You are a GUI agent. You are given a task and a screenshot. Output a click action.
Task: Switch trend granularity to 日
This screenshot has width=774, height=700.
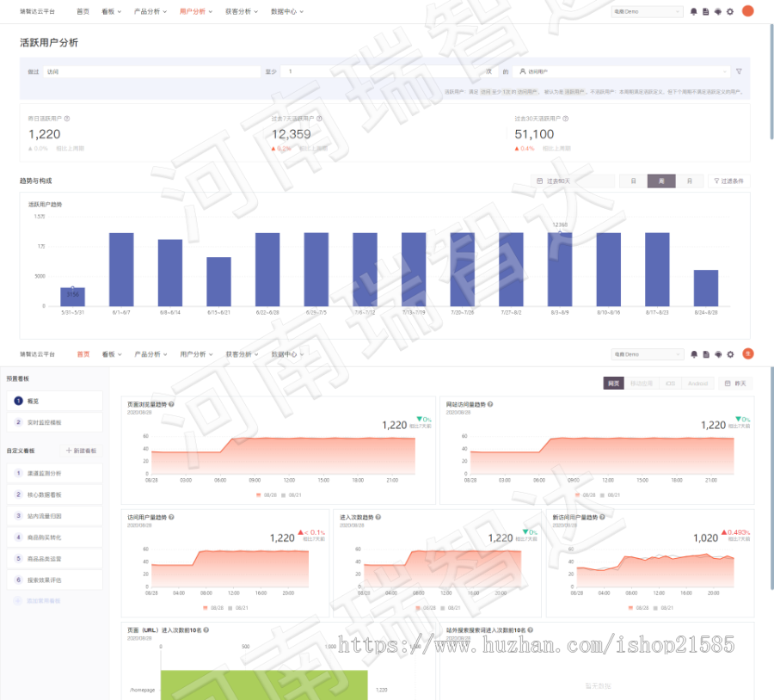point(633,181)
